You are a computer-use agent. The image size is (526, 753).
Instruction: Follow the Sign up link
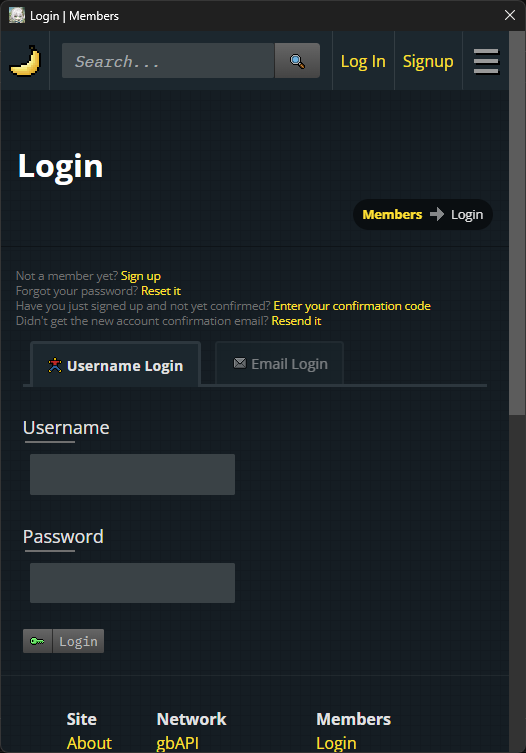coord(141,276)
